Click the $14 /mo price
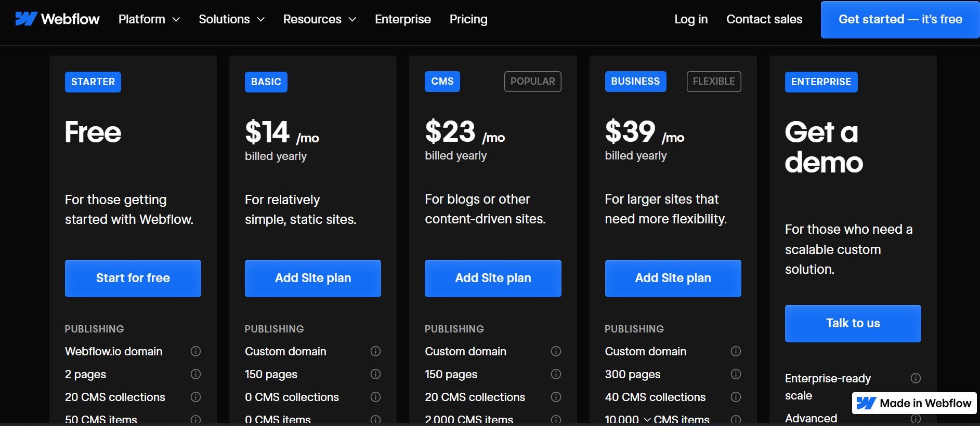Image resolution: width=980 pixels, height=426 pixels. coord(282,132)
